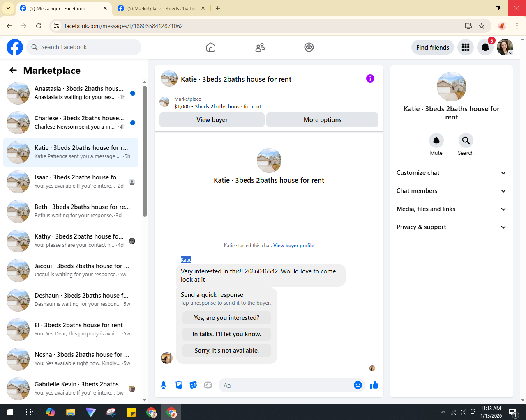
Task: Choose a GIF with the GIF icon
Action: coord(208,385)
